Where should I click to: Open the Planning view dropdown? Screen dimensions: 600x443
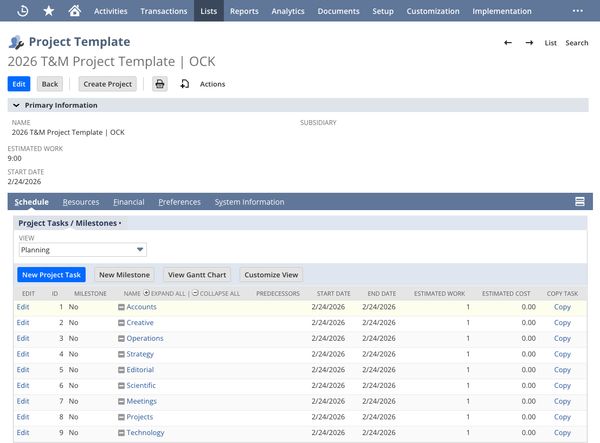pos(84,250)
